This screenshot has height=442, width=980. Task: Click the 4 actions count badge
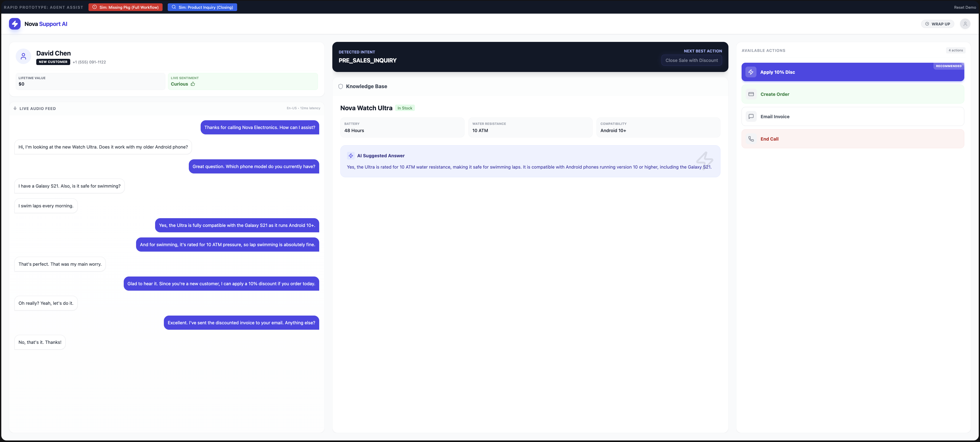pos(955,50)
